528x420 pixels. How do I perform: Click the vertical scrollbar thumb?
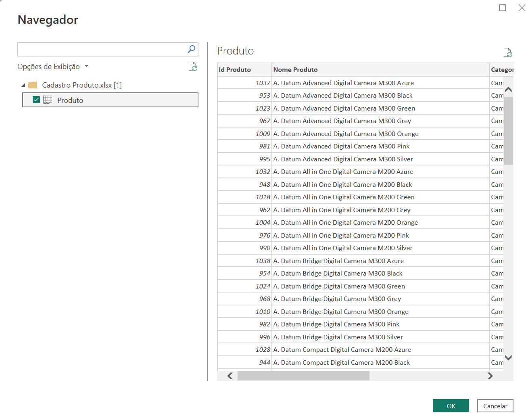(x=508, y=130)
